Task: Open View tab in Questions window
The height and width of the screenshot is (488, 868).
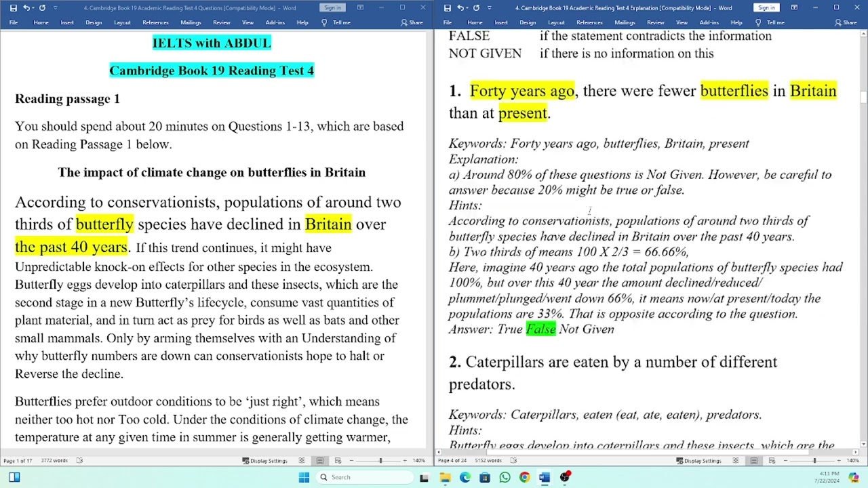Action: (248, 22)
